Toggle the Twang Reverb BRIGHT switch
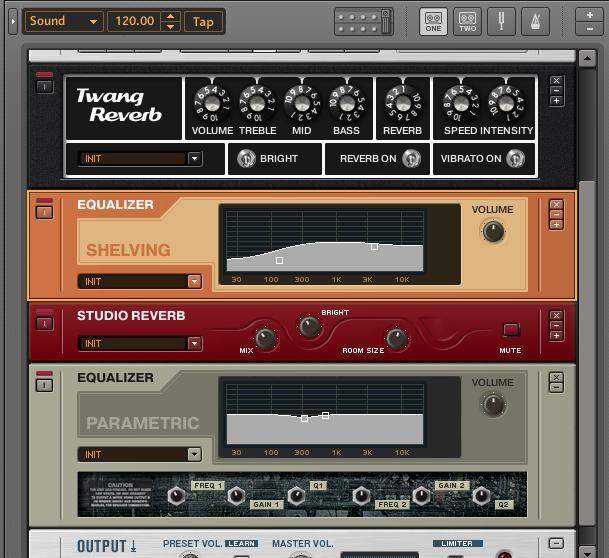The width and height of the screenshot is (609, 558). point(246,158)
